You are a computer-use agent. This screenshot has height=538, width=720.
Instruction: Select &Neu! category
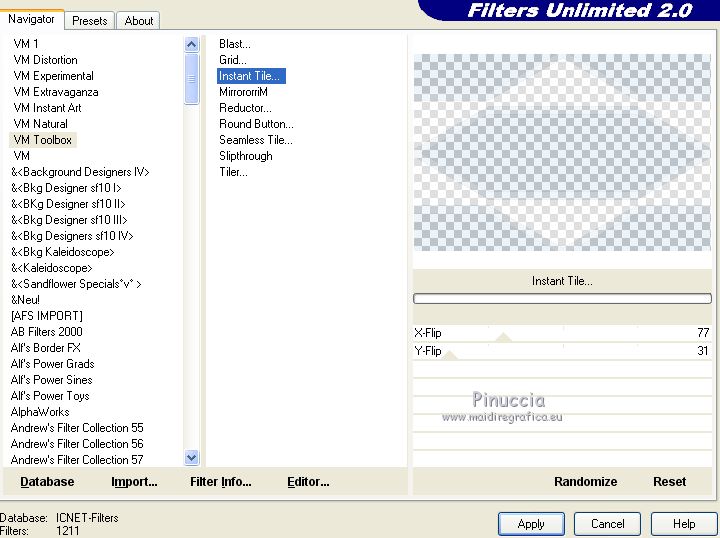[25, 300]
